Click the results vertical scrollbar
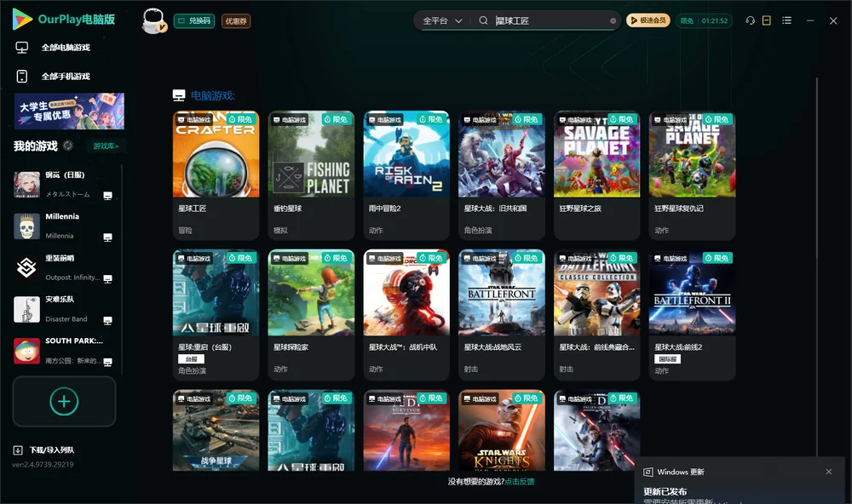The height and width of the screenshot is (504, 852). 816,266
